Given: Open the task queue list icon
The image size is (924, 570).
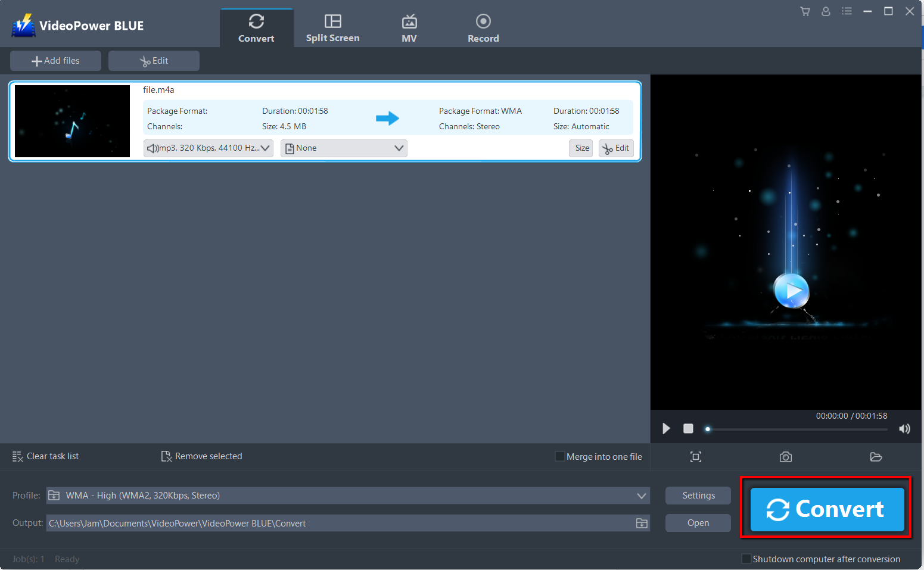Looking at the screenshot, I should pos(847,11).
